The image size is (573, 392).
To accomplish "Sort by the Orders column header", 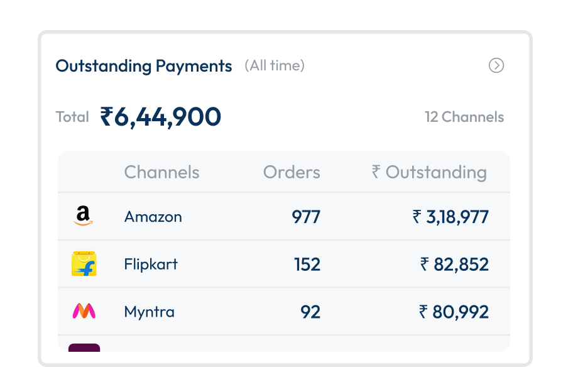I will click(x=292, y=172).
